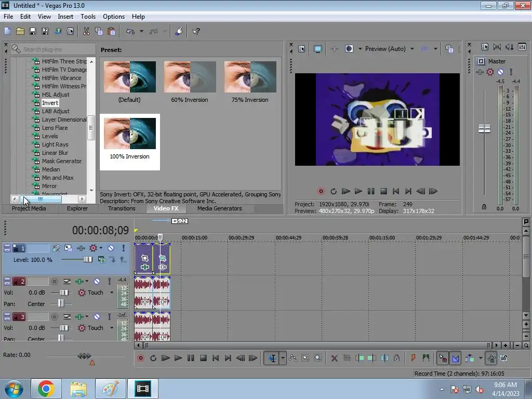Open track 1 FX dropdown arrow
The height and width of the screenshot is (399, 532).
101,248
